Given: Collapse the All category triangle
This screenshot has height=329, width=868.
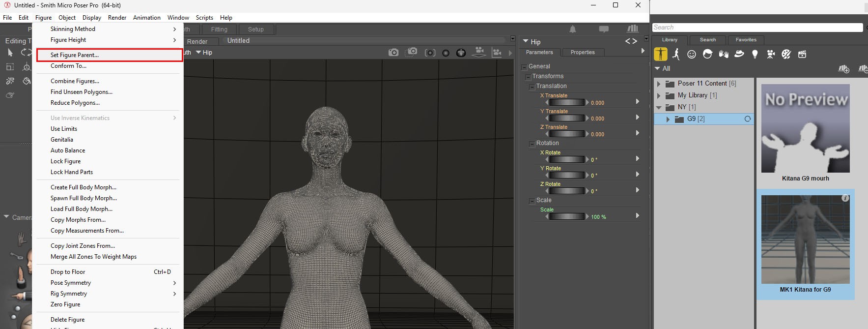Looking at the screenshot, I should (658, 68).
